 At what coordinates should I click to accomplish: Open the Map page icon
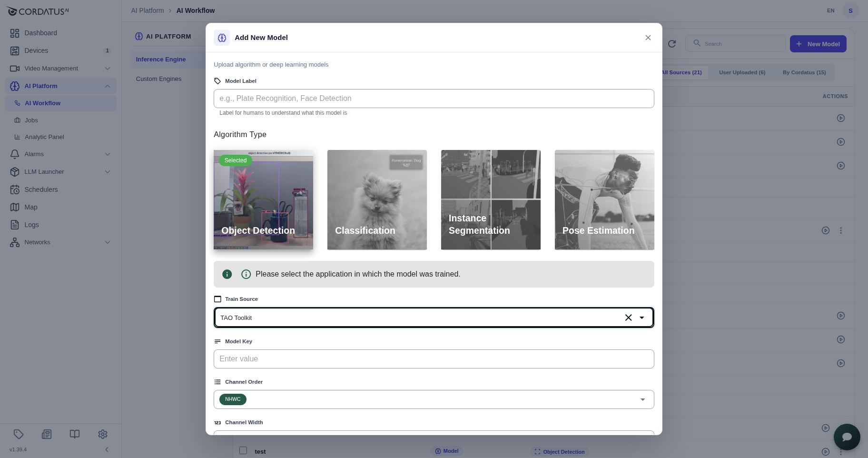click(x=15, y=207)
